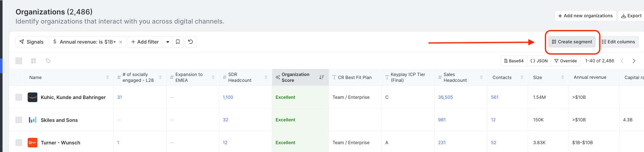Click the tag icon above the table
Screen dimensions: 644x152
(x=48, y=61)
